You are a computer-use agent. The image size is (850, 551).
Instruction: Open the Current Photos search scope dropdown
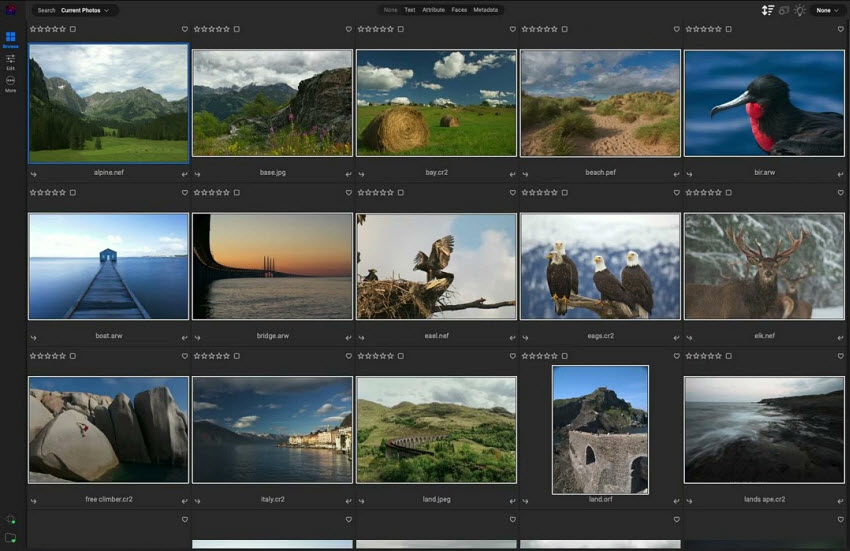coord(85,10)
